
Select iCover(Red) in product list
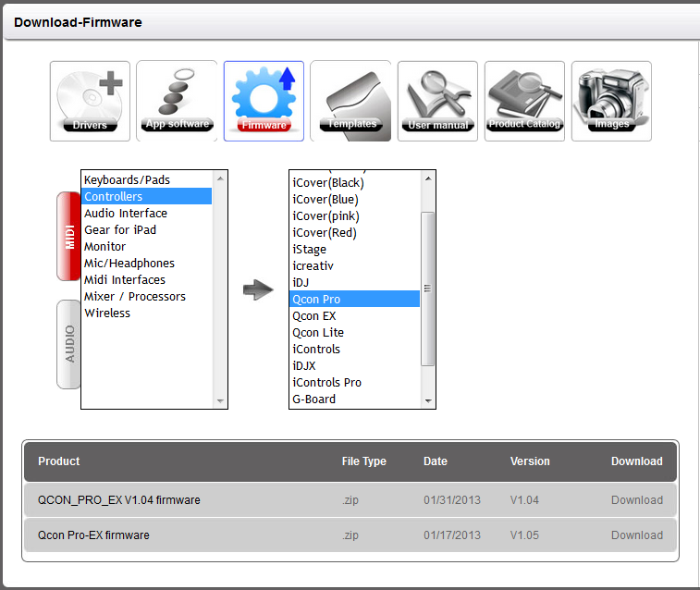(x=355, y=232)
